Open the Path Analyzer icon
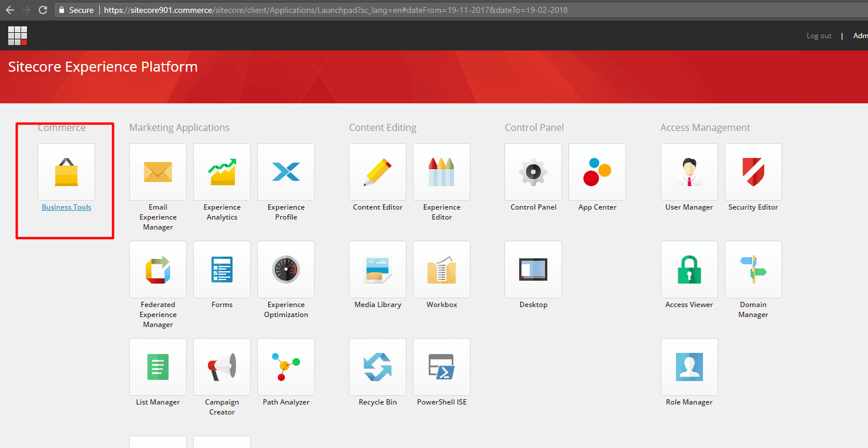Image resolution: width=868 pixels, height=448 pixels. coord(286,367)
